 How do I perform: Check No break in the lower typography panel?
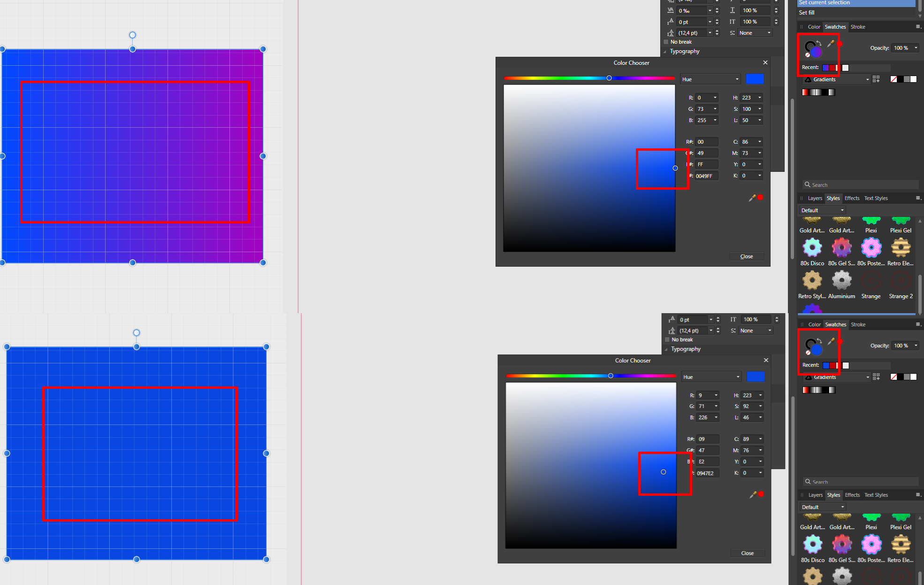(x=667, y=339)
